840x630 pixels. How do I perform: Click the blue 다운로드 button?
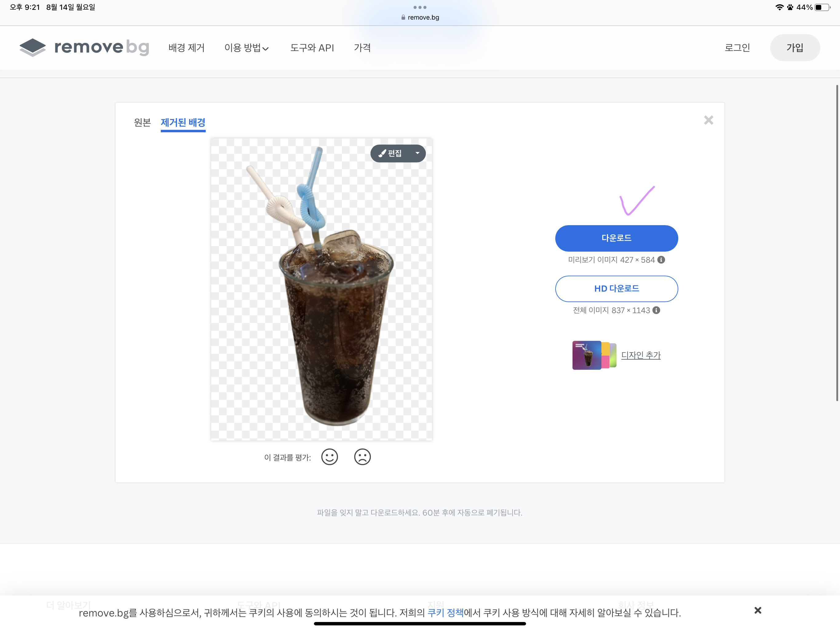pyautogui.click(x=616, y=238)
